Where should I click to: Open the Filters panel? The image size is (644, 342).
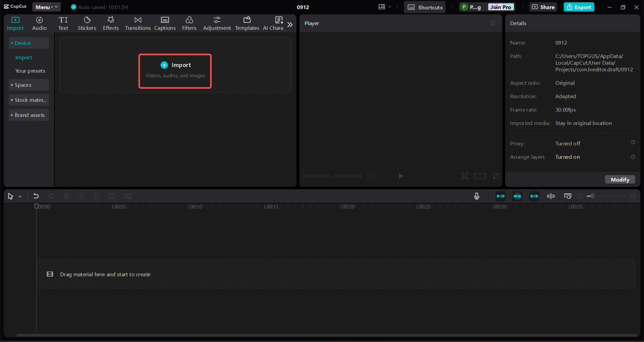click(x=189, y=23)
